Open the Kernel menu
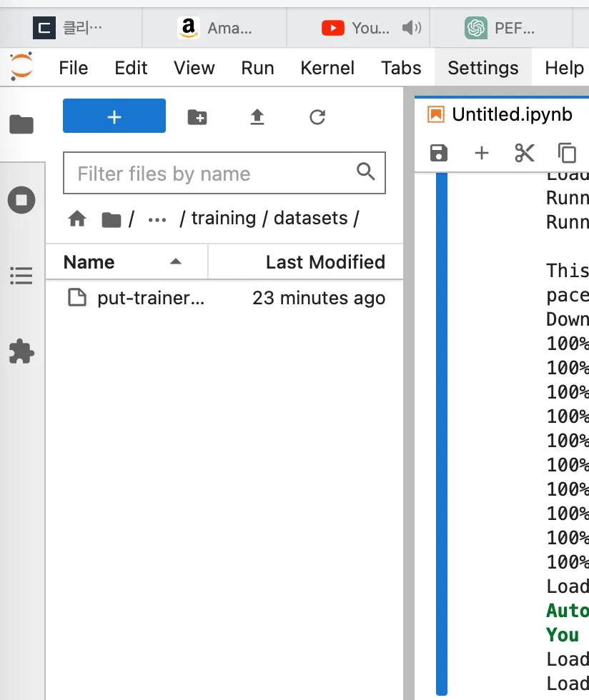The width and height of the screenshot is (589, 700). point(327,68)
